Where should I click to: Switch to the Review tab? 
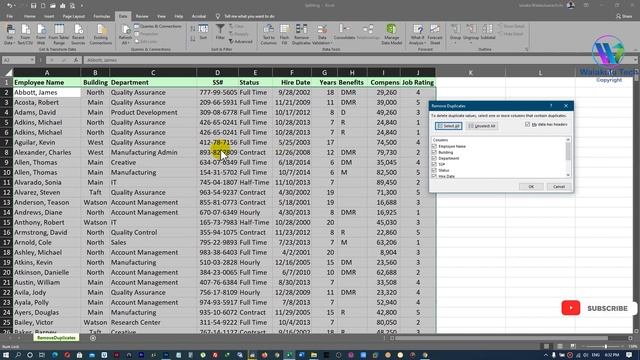(x=142, y=16)
